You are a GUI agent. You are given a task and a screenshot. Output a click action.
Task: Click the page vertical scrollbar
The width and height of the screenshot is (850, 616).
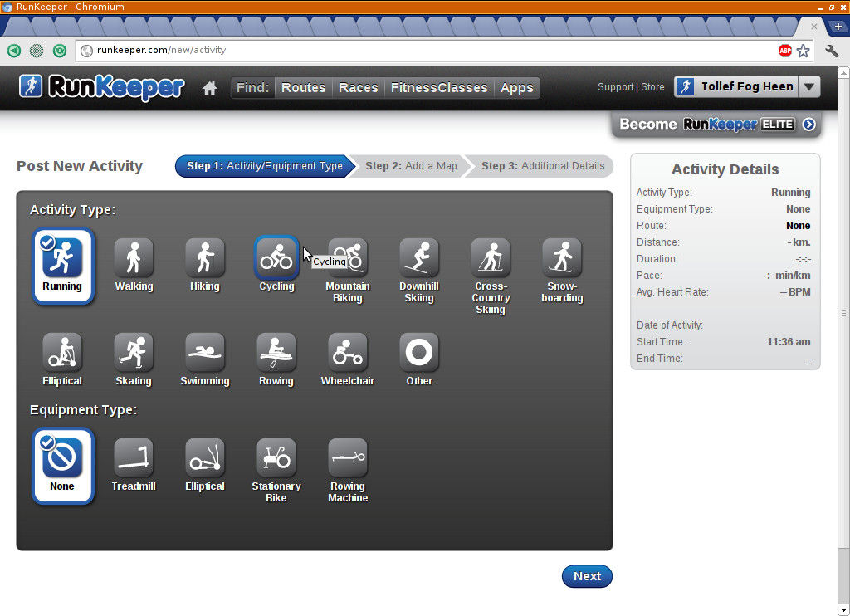pyautogui.click(x=843, y=312)
